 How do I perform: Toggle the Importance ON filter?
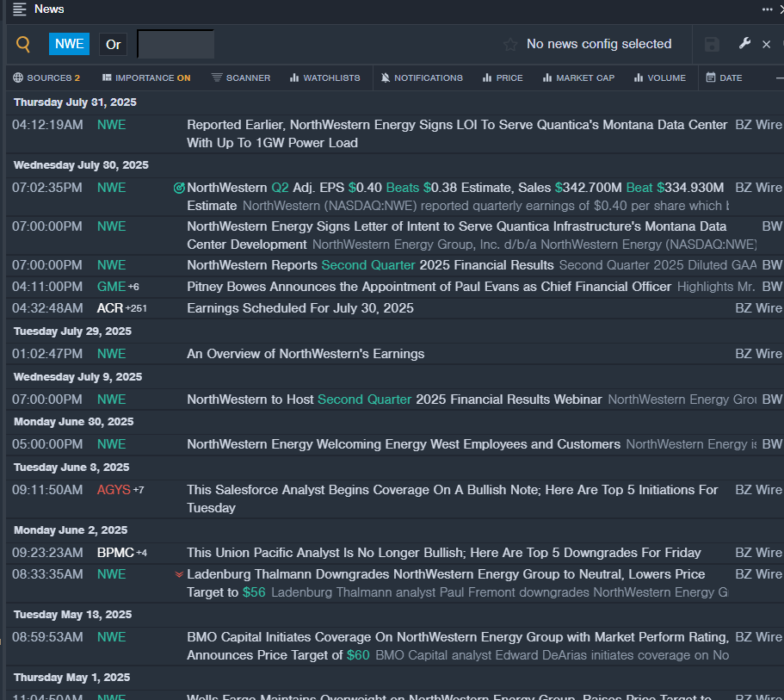(x=146, y=77)
